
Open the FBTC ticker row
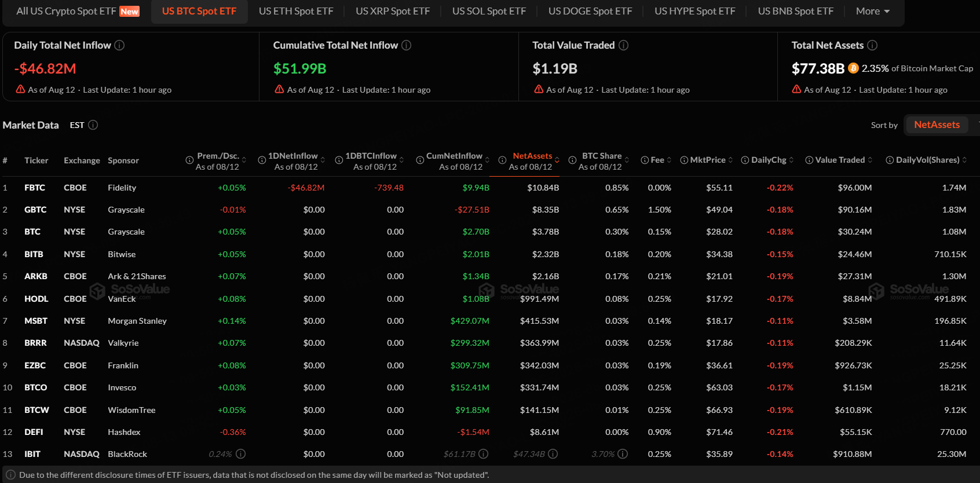point(490,188)
